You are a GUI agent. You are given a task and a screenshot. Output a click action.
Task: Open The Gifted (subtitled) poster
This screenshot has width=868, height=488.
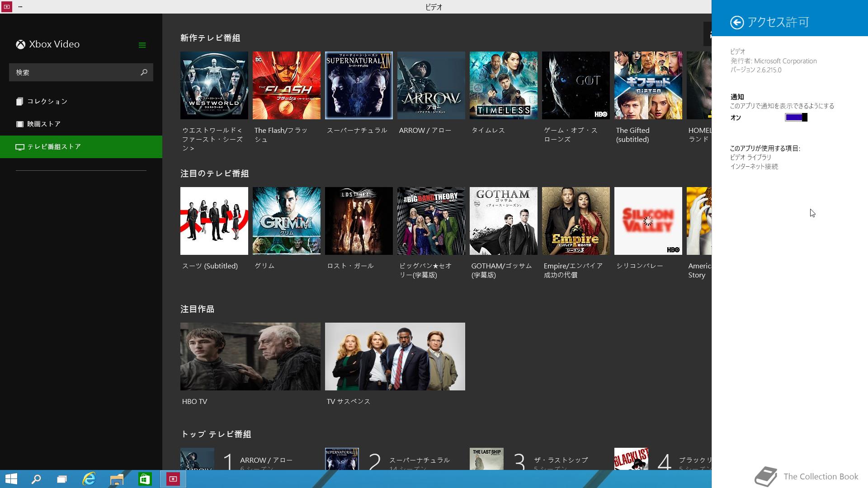tap(648, 85)
